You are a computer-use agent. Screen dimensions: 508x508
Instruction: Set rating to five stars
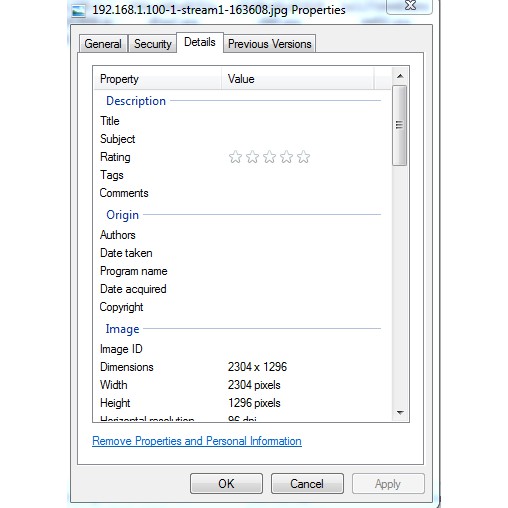point(303,157)
